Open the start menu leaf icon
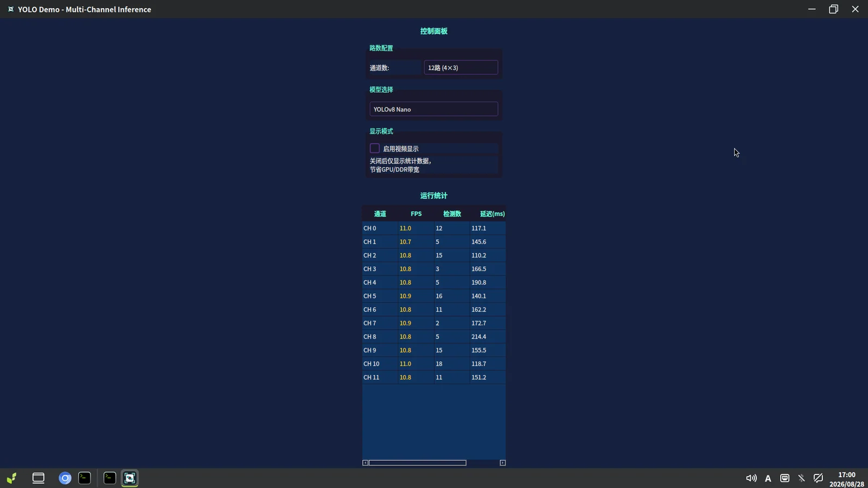 (x=11, y=478)
